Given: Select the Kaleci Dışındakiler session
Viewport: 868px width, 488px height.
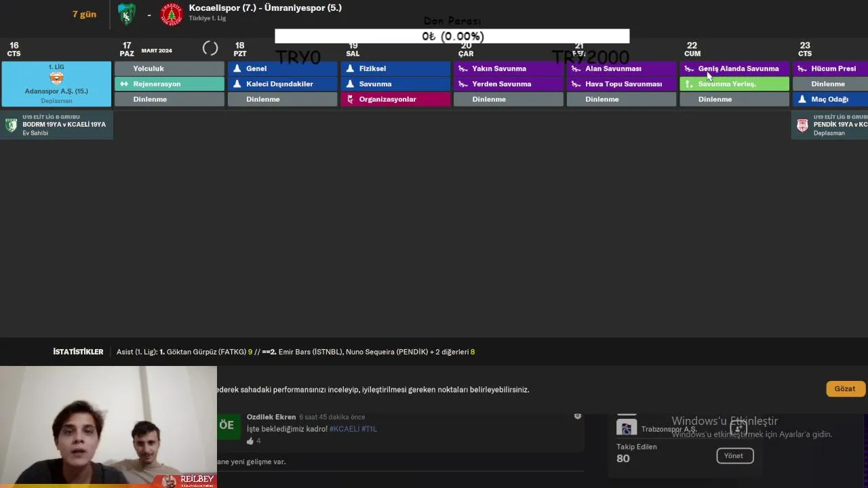Looking at the screenshot, I should pos(282,84).
